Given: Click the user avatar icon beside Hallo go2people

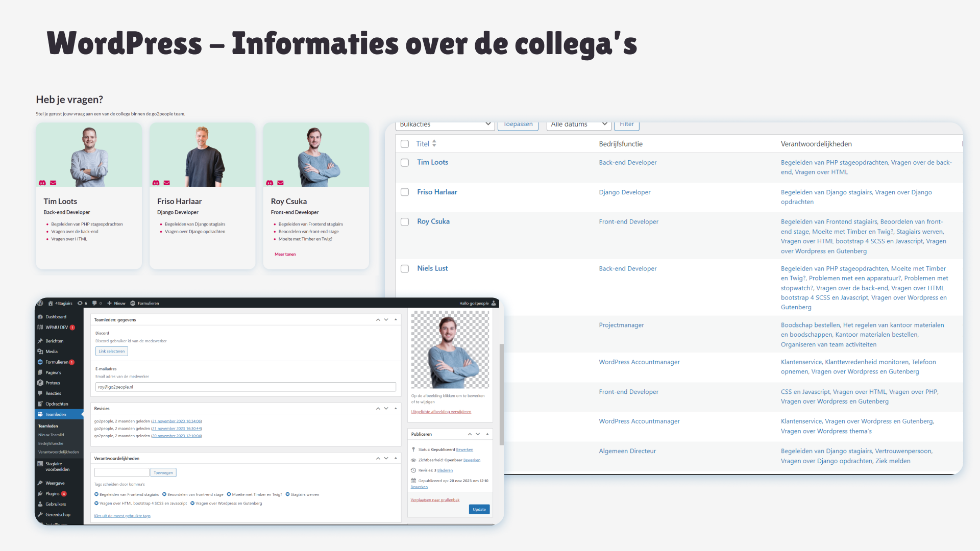Looking at the screenshot, I should [x=494, y=303].
